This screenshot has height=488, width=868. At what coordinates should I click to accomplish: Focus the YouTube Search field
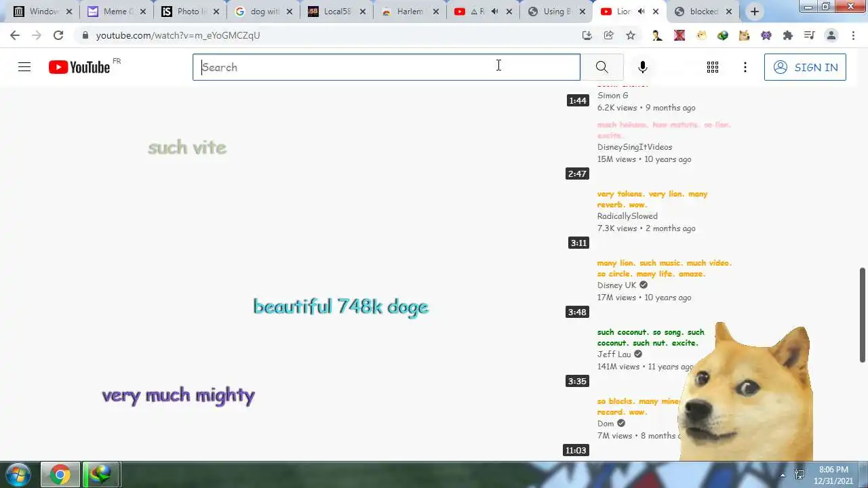(x=387, y=67)
